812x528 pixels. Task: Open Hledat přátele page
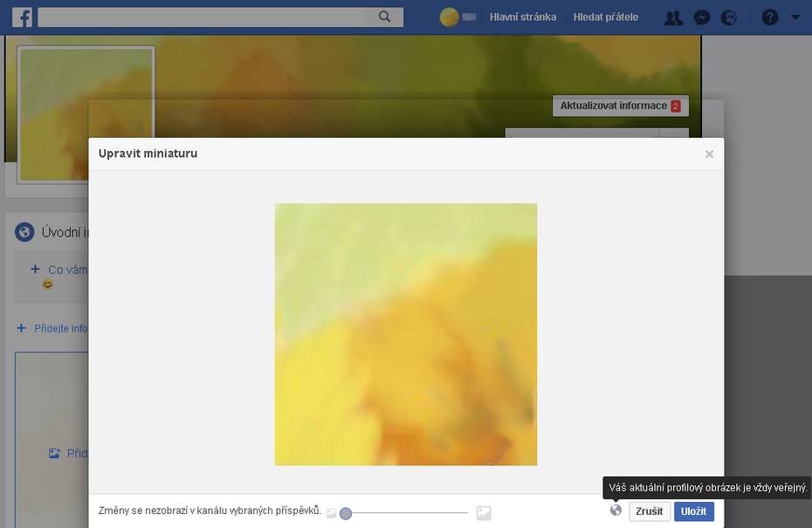(x=605, y=17)
